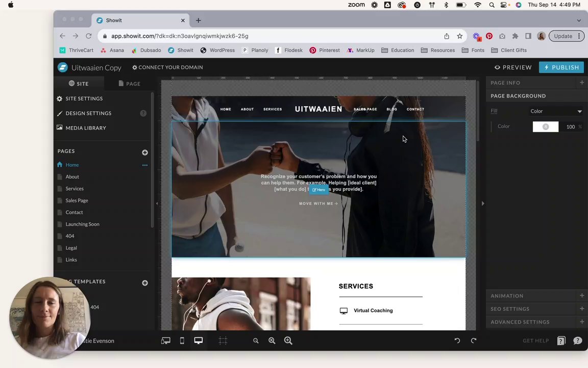Expand the SEO Settings section

[x=582, y=309]
